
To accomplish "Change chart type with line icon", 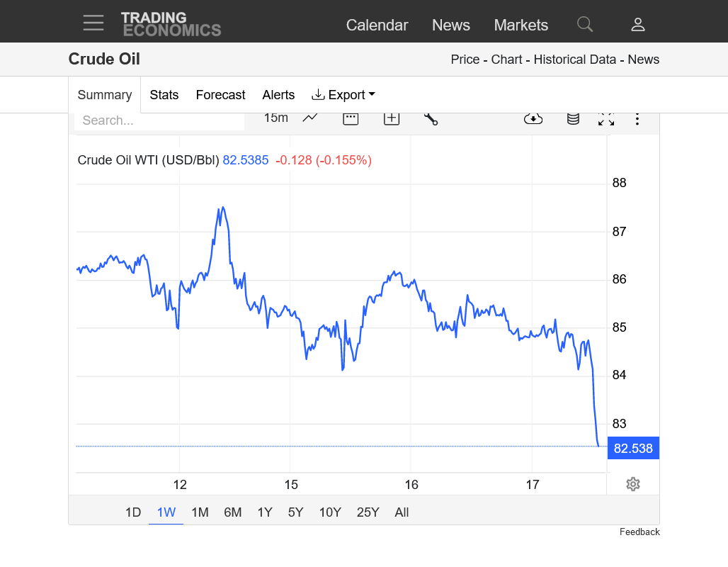I will pyautogui.click(x=310, y=118).
